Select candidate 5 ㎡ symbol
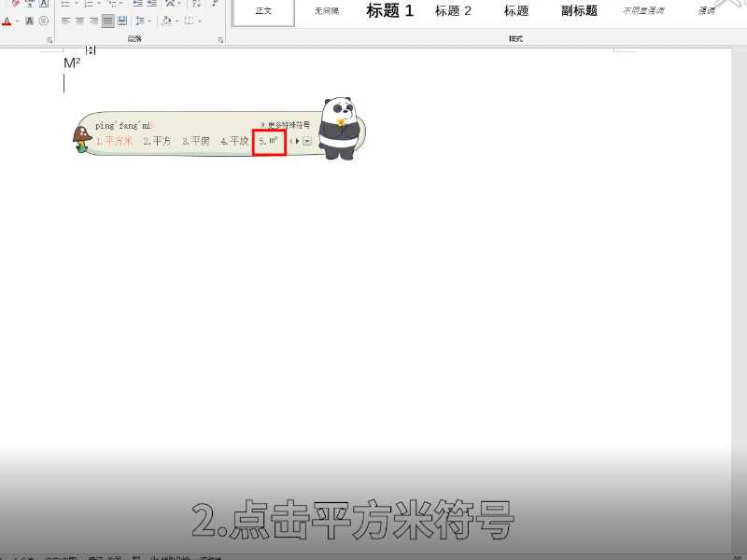The image size is (747, 560). pyautogui.click(x=269, y=140)
